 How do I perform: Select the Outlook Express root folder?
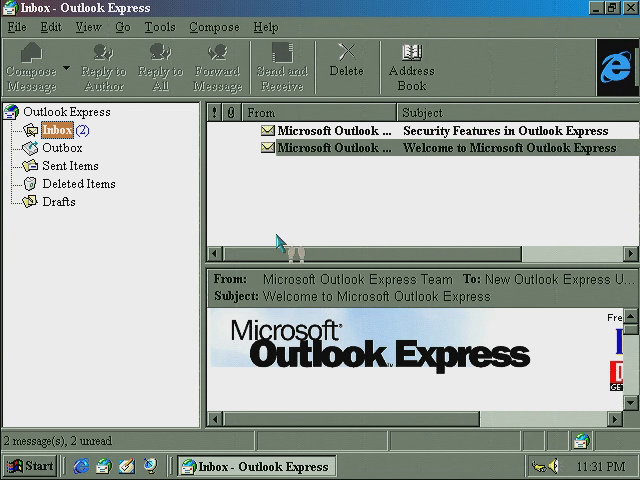pyautogui.click(x=67, y=112)
